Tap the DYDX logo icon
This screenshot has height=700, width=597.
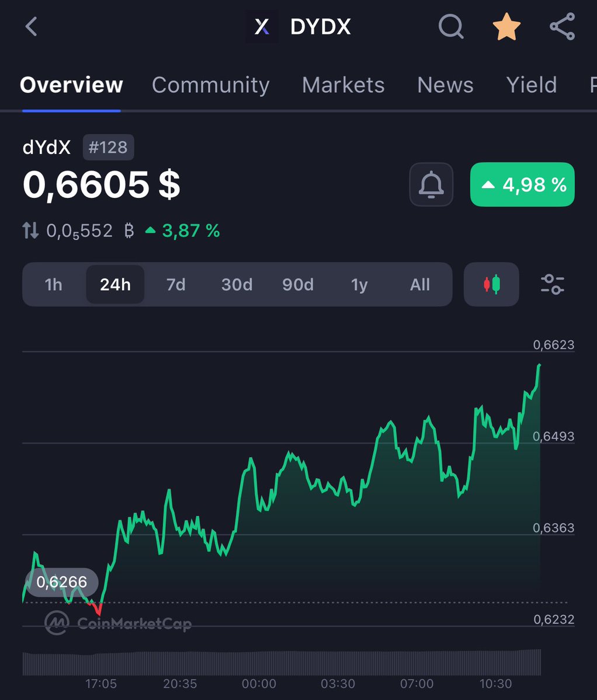coord(262,27)
